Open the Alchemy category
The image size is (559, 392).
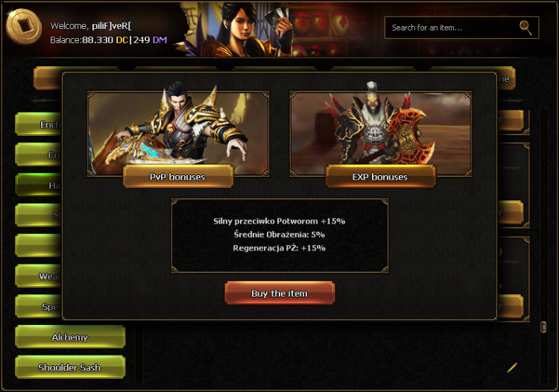pos(70,337)
